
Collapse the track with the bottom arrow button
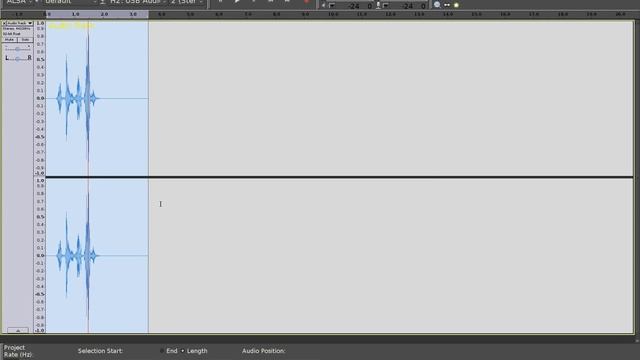pos(18,330)
